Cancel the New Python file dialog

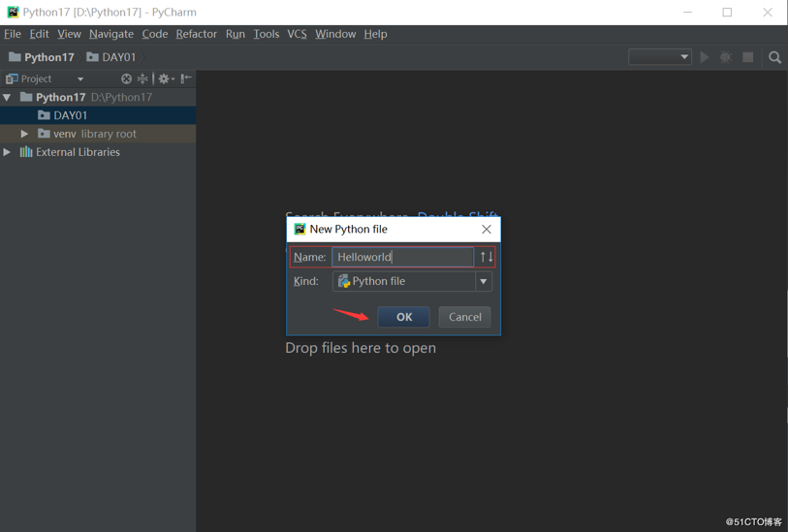[464, 317]
